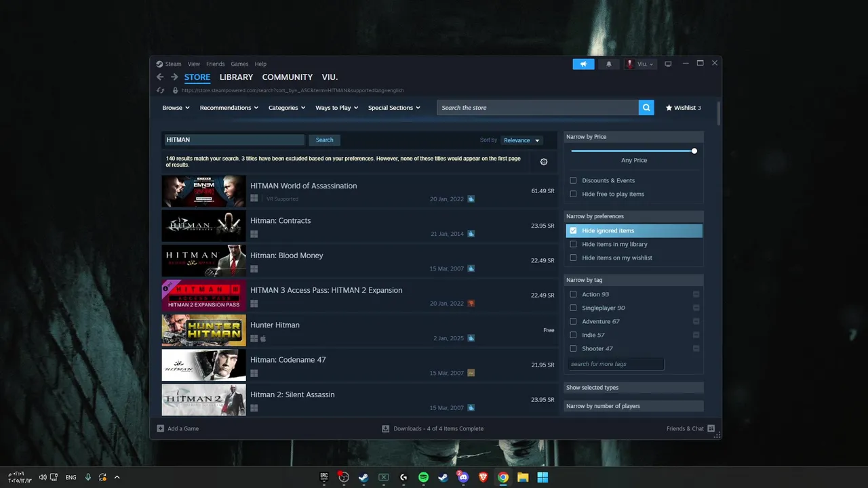The height and width of the screenshot is (488, 868).
Task: Open Discord from the taskbar
Action: coord(463,477)
